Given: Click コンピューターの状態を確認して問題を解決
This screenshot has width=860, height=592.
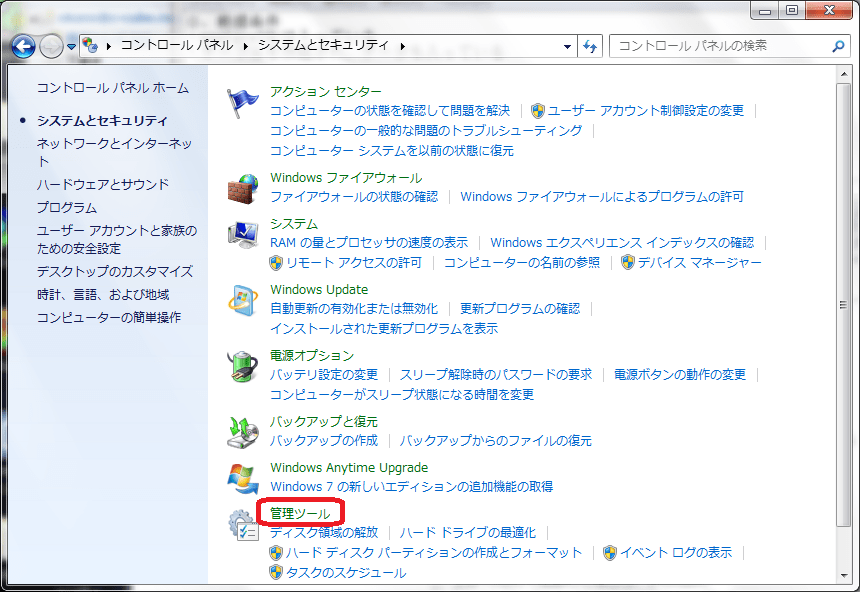Looking at the screenshot, I should click(x=390, y=111).
